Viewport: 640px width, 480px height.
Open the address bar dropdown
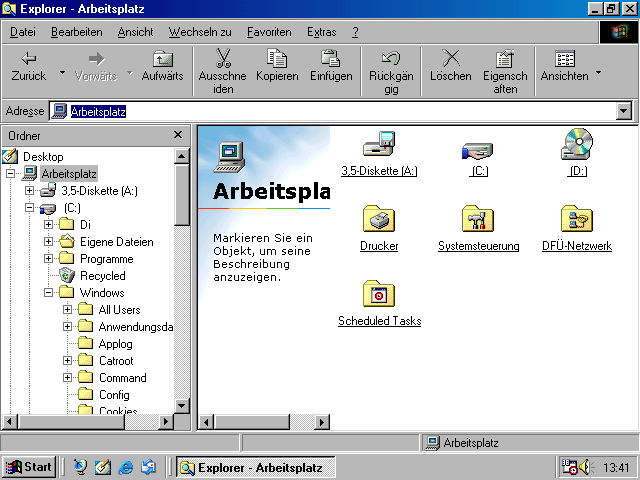624,111
